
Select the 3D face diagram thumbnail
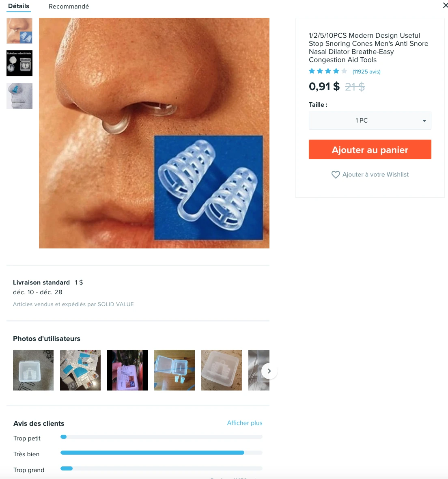coord(19,96)
